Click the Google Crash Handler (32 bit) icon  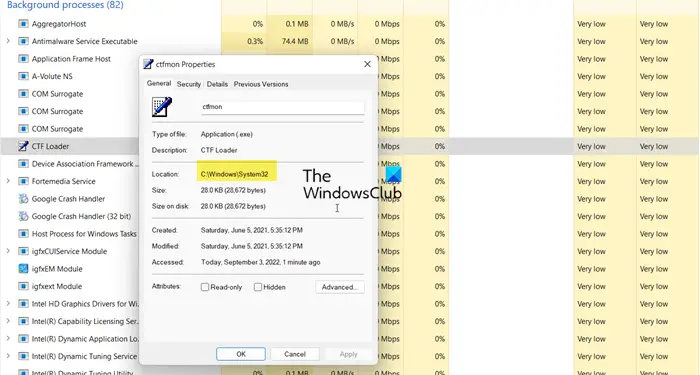[23, 216]
